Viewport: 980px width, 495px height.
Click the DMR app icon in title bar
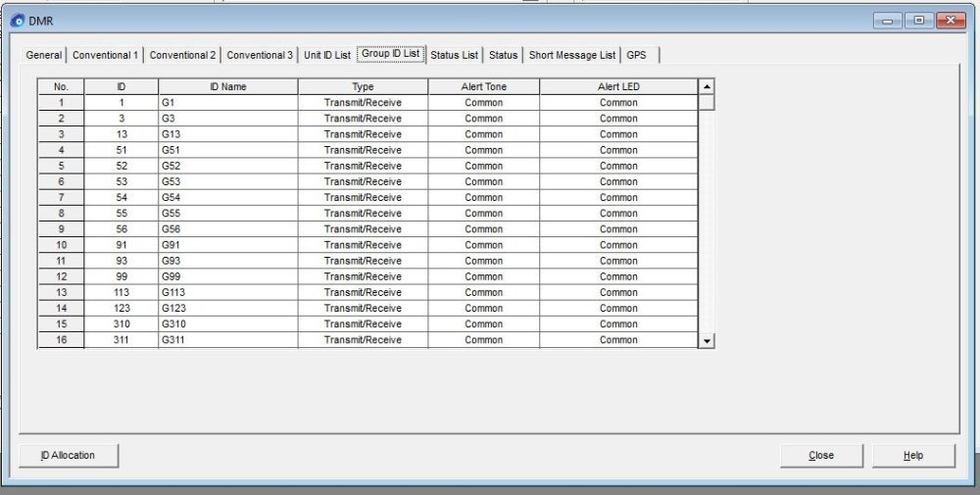tap(17, 22)
